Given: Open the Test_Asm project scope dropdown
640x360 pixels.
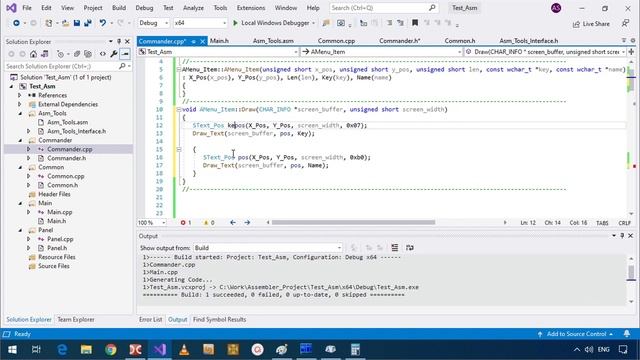Looking at the screenshot, I should pyautogui.click(x=218, y=52).
